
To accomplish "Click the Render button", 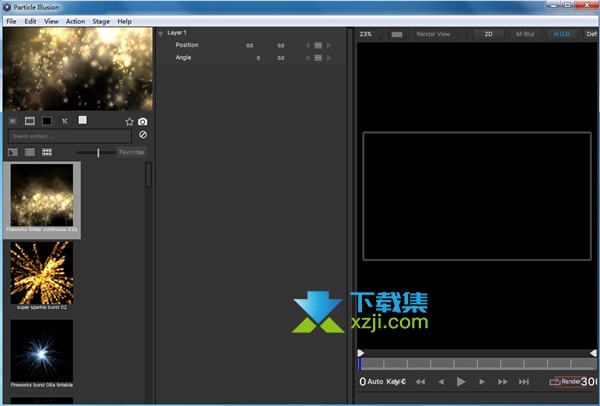I will pyautogui.click(x=571, y=382).
